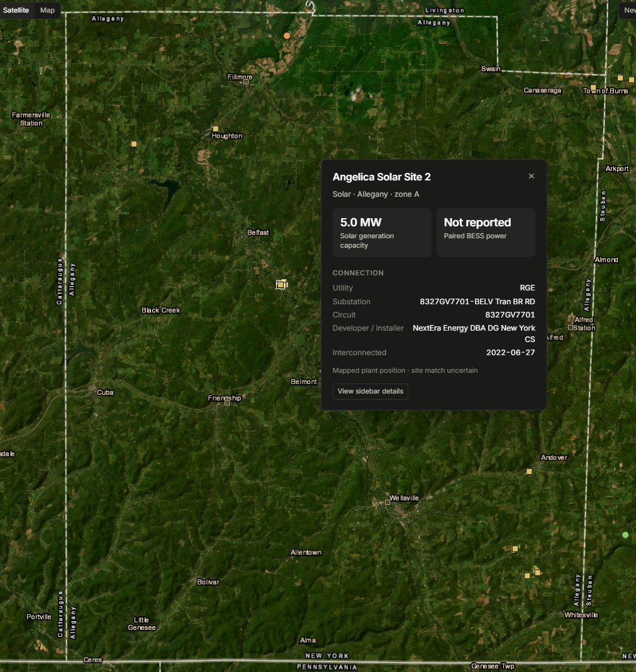Click the Portville map label

tap(38, 617)
